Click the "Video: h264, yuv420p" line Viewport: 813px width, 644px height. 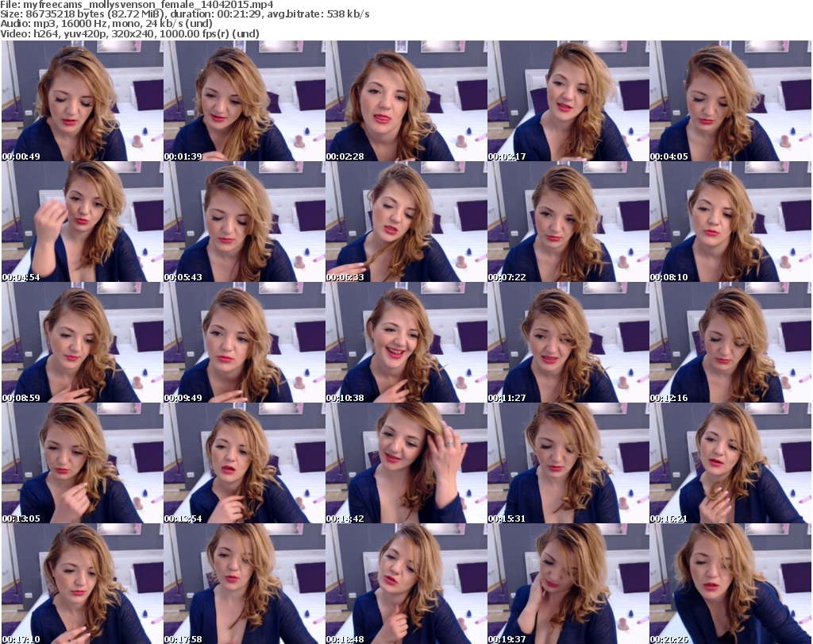coord(129,33)
